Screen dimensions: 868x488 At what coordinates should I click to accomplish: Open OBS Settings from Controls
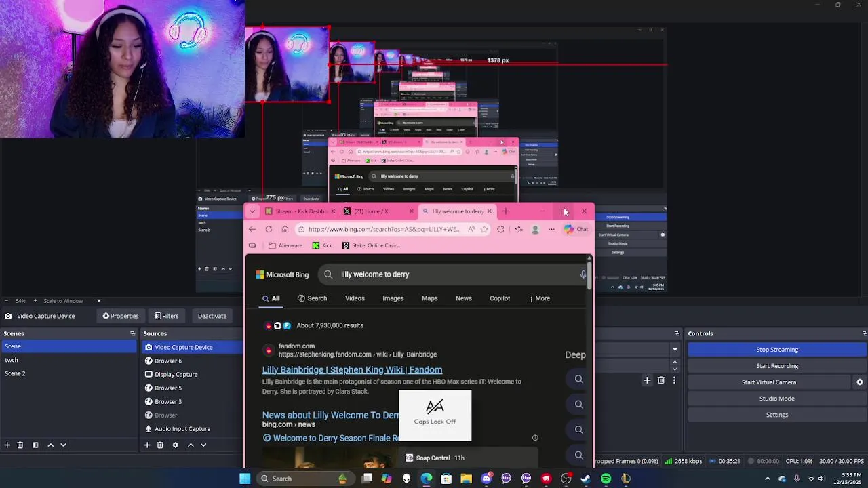tap(777, 415)
